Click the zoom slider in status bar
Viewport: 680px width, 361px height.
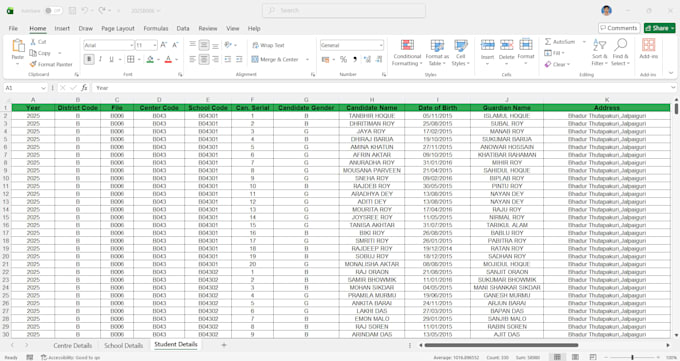(x=632, y=357)
